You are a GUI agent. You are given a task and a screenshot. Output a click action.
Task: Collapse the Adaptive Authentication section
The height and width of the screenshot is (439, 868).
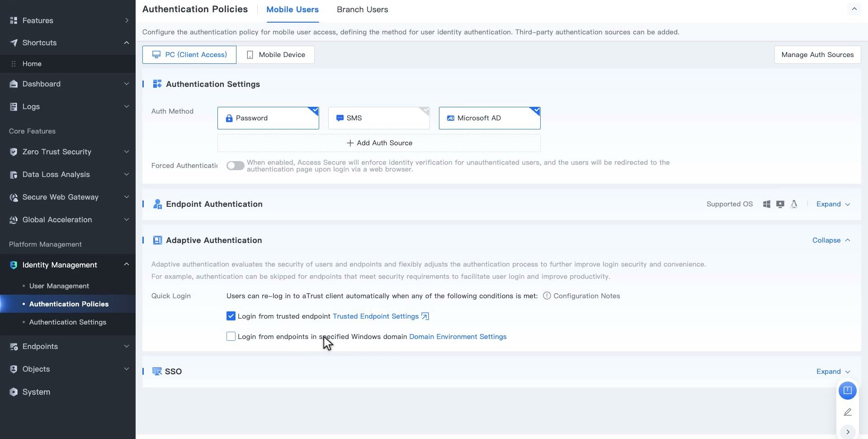[x=831, y=240]
